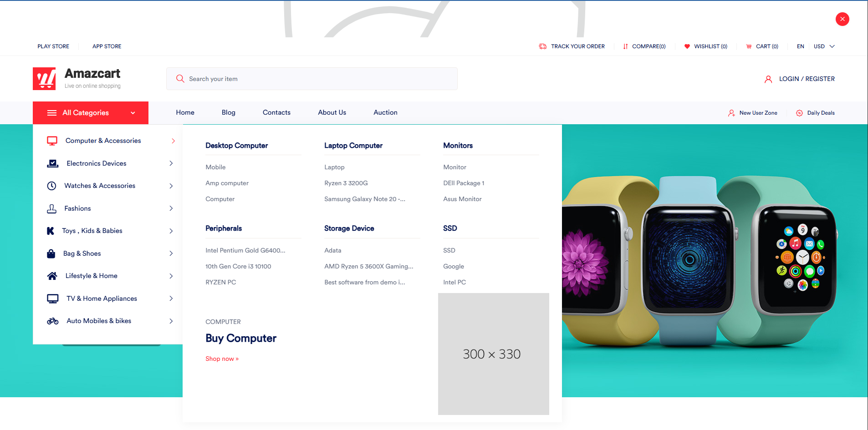Click the Fashions stamp icon

[52, 208]
